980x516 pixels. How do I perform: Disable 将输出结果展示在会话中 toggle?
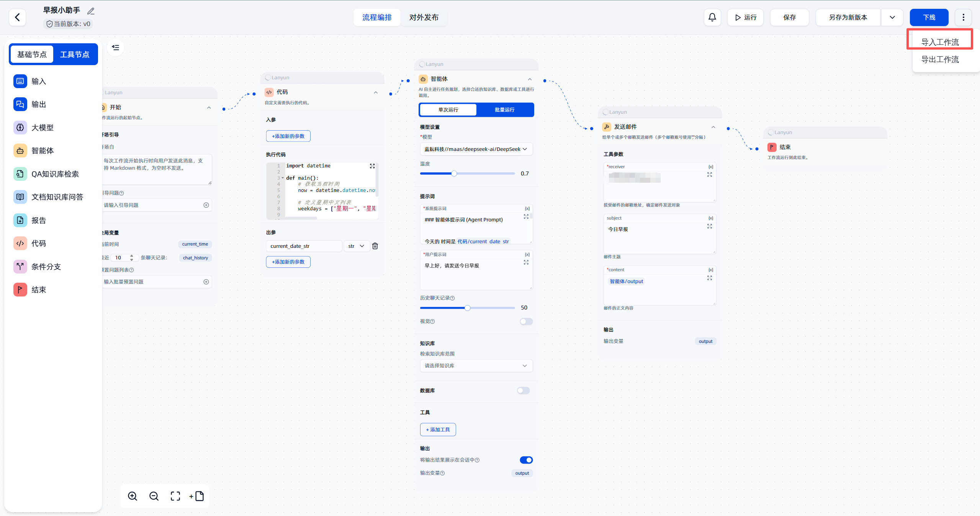coord(526,460)
